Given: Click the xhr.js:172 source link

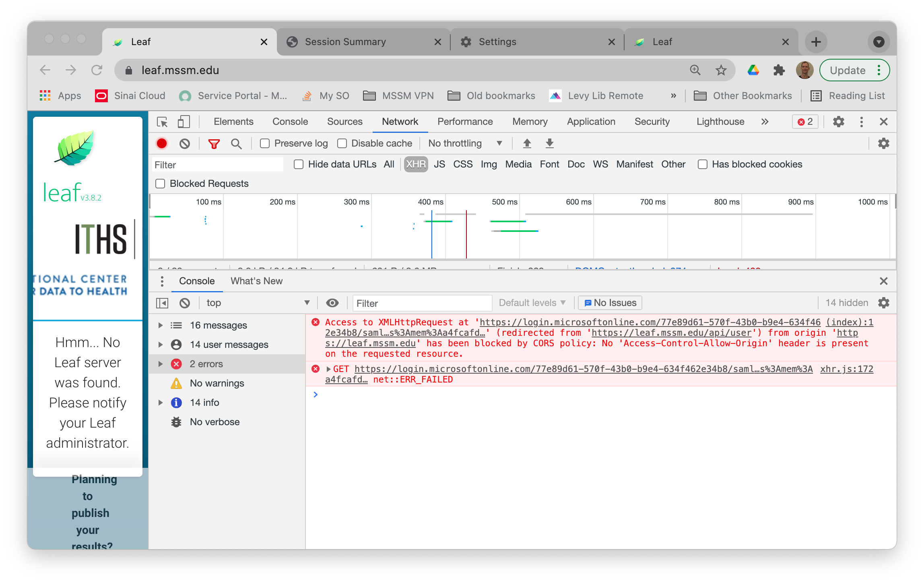Looking at the screenshot, I should (846, 369).
